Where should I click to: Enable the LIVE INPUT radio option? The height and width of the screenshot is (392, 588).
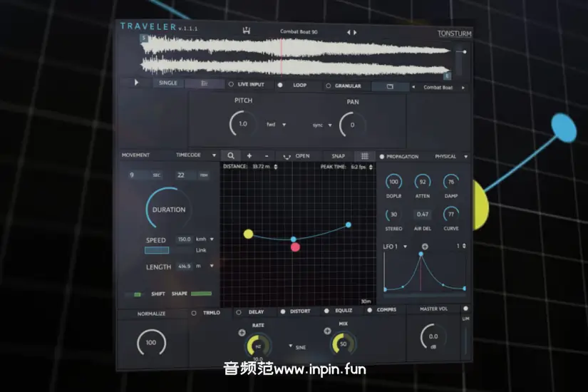pyautogui.click(x=231, y=84)
